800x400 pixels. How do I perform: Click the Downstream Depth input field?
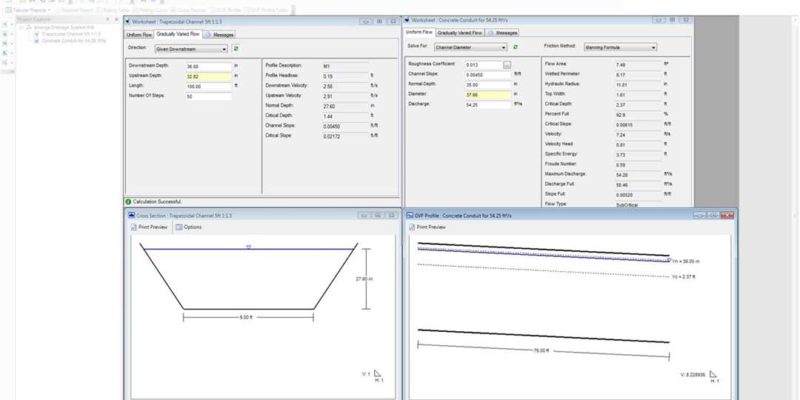(x=206, y=65)
